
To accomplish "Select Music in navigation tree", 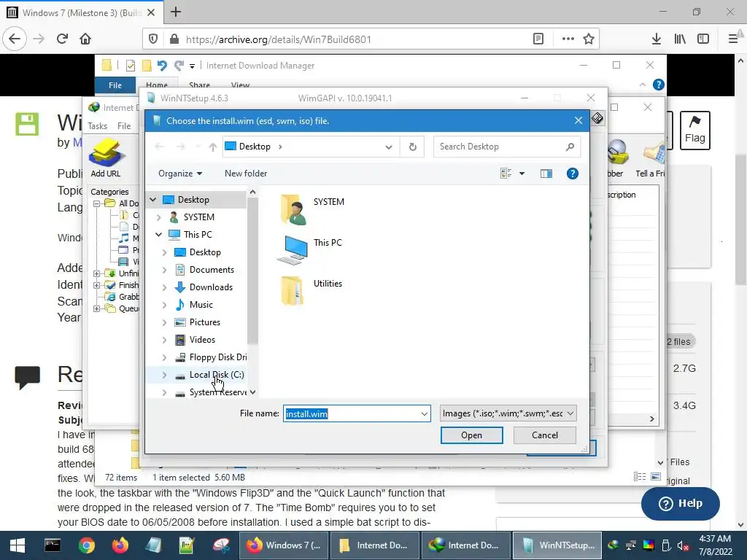I will point(201,305).
